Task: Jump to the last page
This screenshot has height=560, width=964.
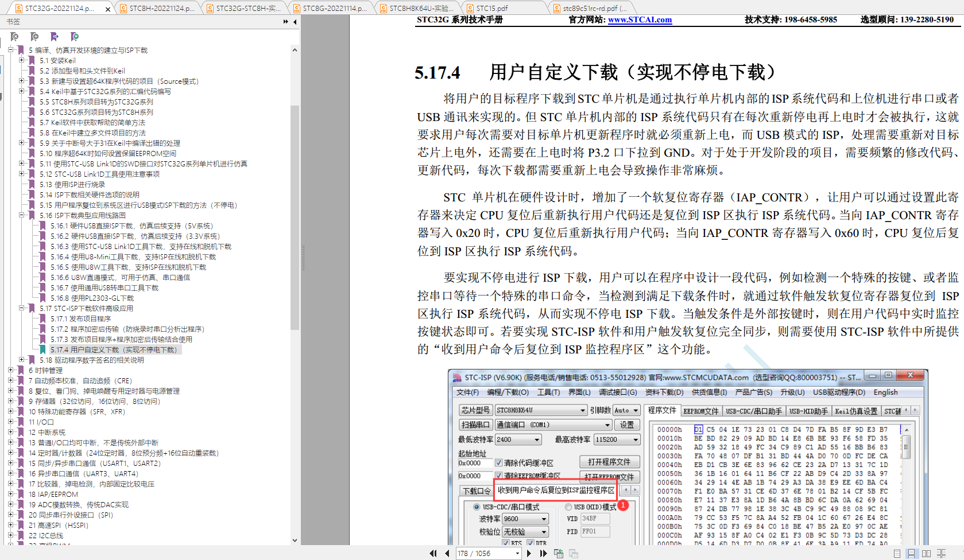Action: pyautogui.click(x=543, y=553)
